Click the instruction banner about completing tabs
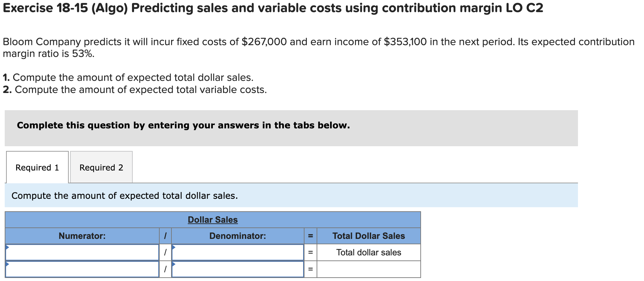Screen dimensions: 644x281 coord(184,125)
